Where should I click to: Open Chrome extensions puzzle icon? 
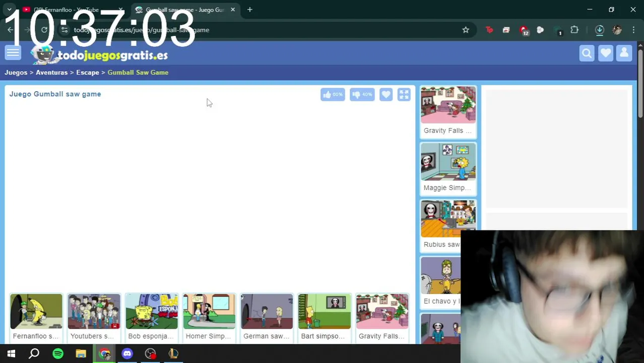point(574,30)
